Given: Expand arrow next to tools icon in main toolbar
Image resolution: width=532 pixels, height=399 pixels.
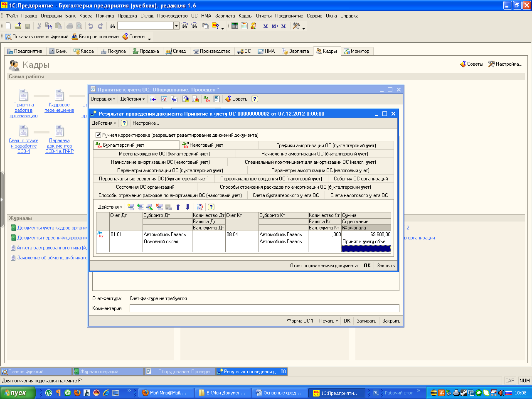Looking at the screenshot, I should 303,27.
